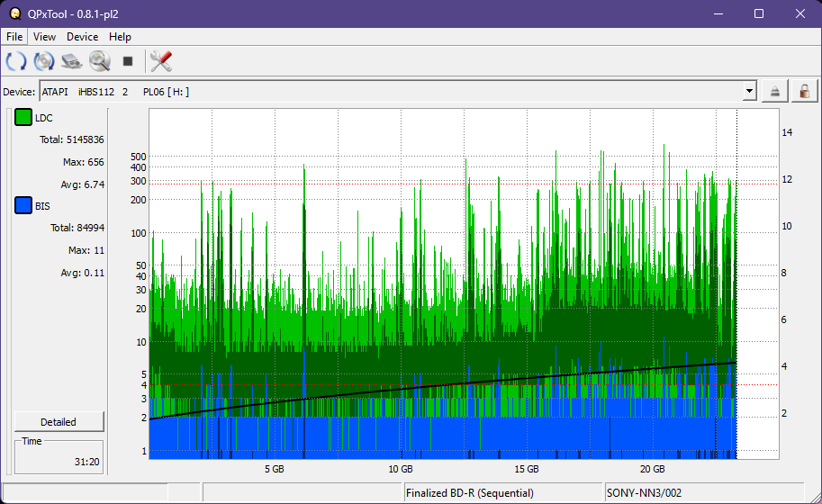This screenshot has width=822, height=504.
Task: Expand the Device selection dropdown arrow
Action: (x=750, y=92)
